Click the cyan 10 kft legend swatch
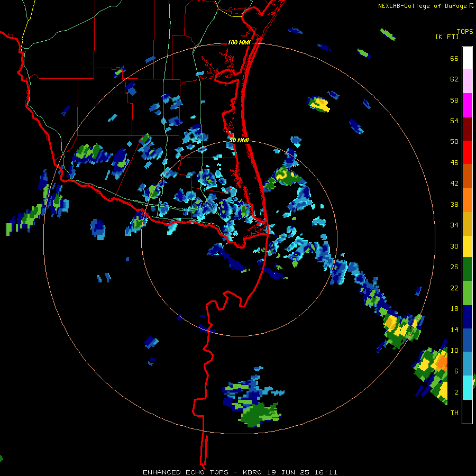Image resolution: width=476 pixels, height=476 pixels. tap(467, 388)
